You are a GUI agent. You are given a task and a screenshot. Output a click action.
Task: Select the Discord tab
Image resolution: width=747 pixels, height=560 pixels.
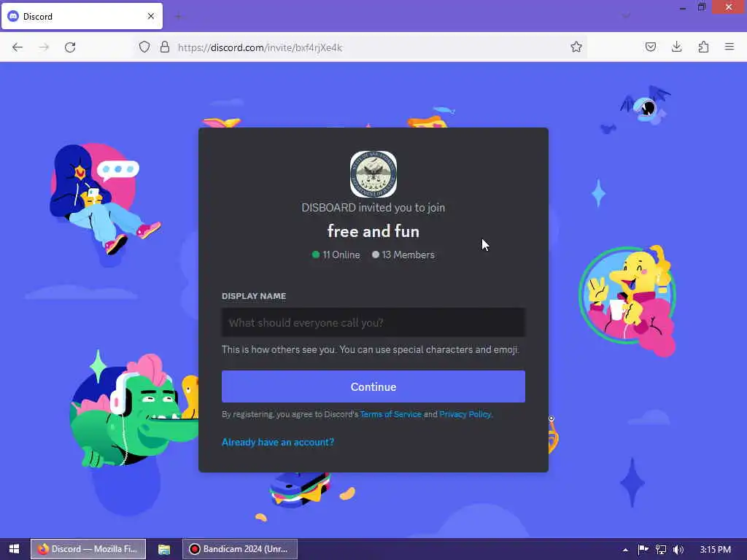(82, 16)
